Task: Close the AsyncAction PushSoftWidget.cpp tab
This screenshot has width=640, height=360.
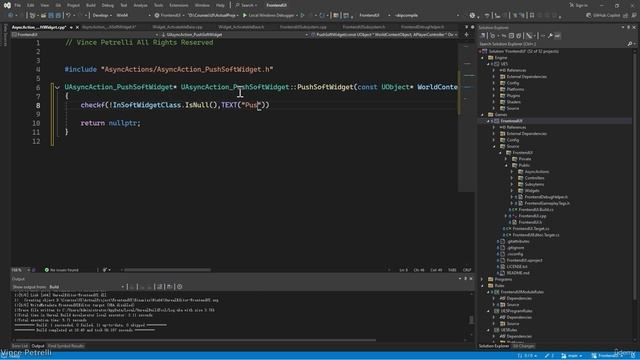Action: (77, 27)
